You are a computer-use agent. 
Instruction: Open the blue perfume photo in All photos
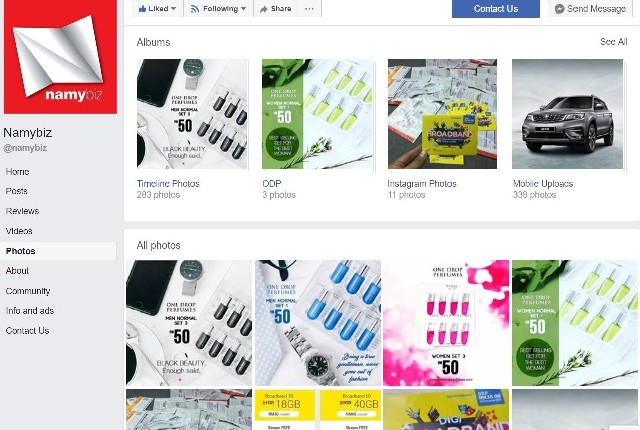point(318,323)
